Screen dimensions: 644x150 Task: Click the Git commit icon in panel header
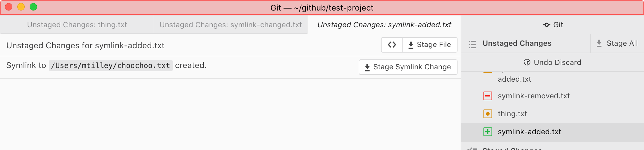pos(546,25)
